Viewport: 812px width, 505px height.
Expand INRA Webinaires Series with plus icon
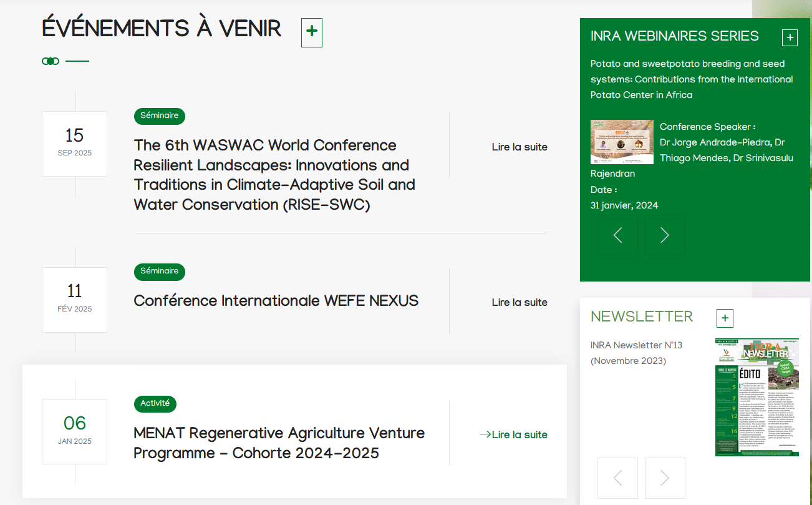(790, 38)
